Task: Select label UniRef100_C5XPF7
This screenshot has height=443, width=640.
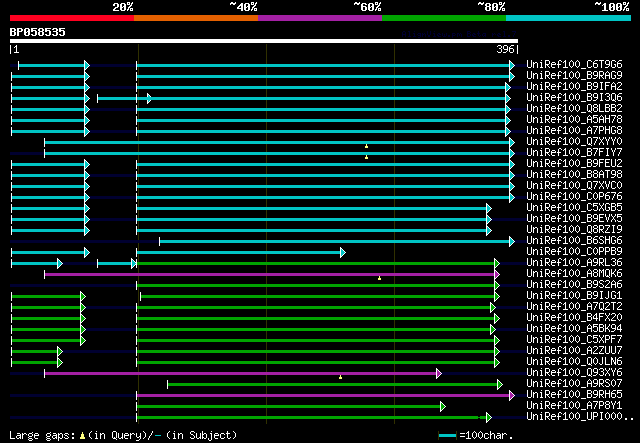Action: click(574, 340)
